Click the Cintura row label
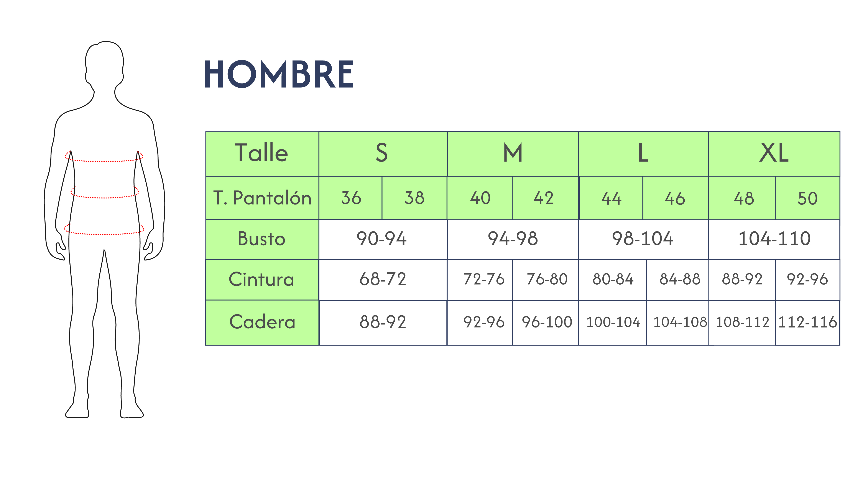The height and width of the screenshot is (488, 868). [262, 280]
